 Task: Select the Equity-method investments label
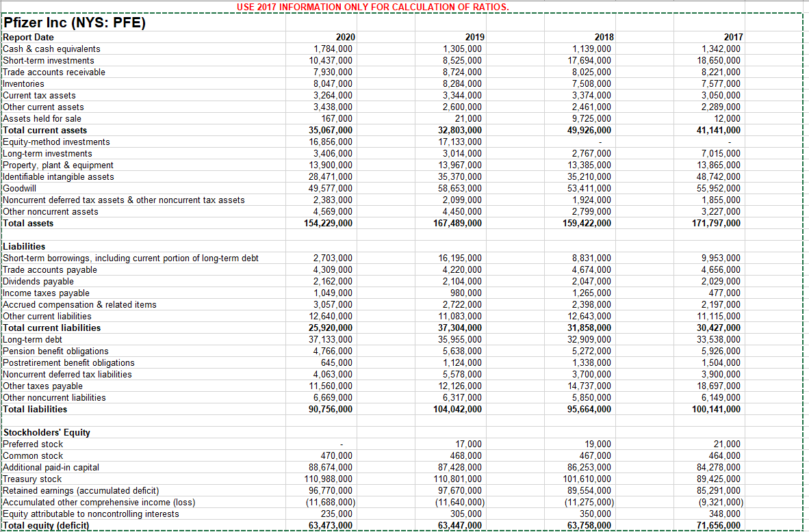pyautogui.click(x=56, y=142)
